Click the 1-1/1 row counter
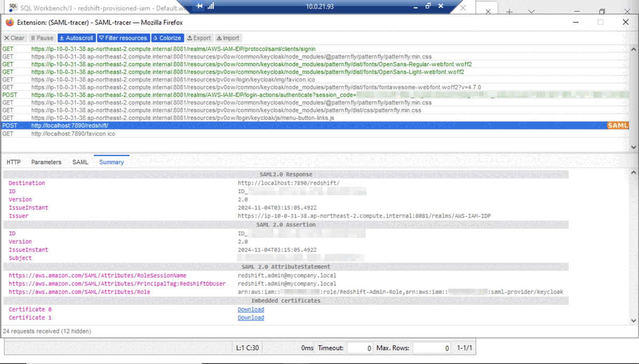This screenshot has height=364, width=639. tap(465, 348)
